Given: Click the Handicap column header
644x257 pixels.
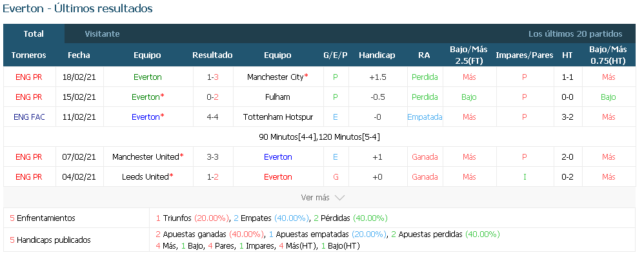Looking at the screenshot, I should tap(377, 55).
